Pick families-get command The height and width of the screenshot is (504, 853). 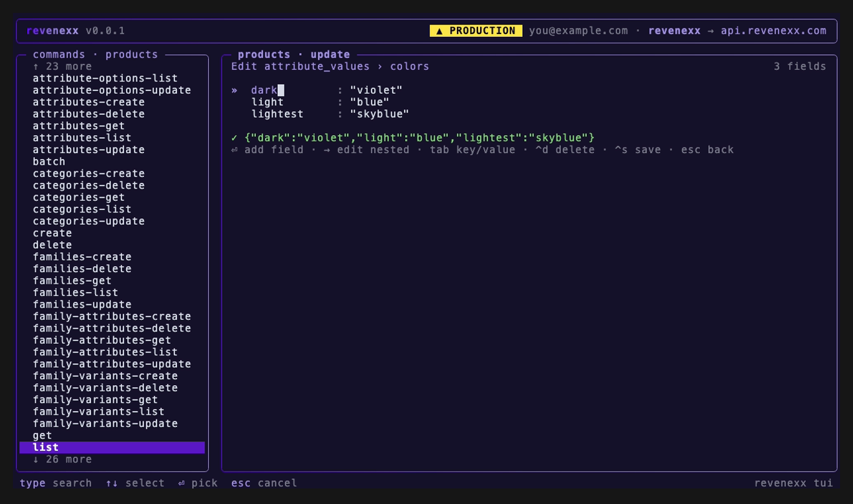pos(72,280)
